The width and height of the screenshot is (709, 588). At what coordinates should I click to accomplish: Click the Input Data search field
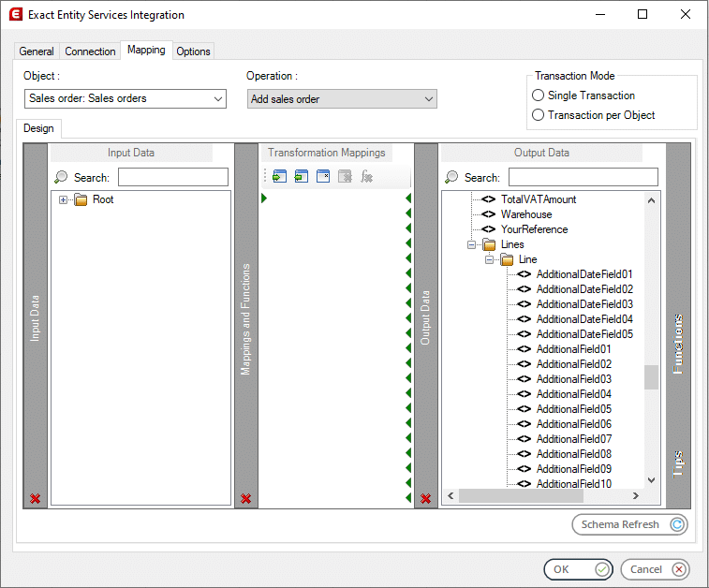(x=173, y=177)
